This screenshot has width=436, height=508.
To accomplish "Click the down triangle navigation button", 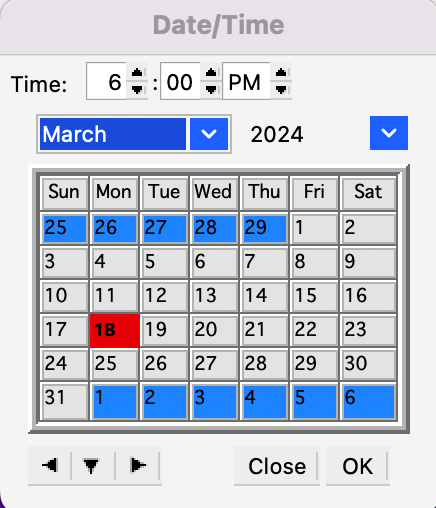I will click(91, 466).
